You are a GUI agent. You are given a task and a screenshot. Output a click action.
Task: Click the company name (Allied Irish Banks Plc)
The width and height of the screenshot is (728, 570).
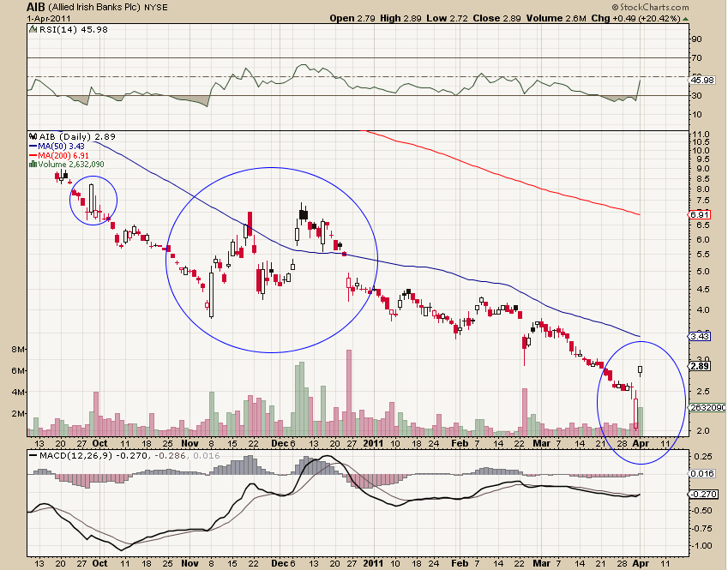(94, 8)
